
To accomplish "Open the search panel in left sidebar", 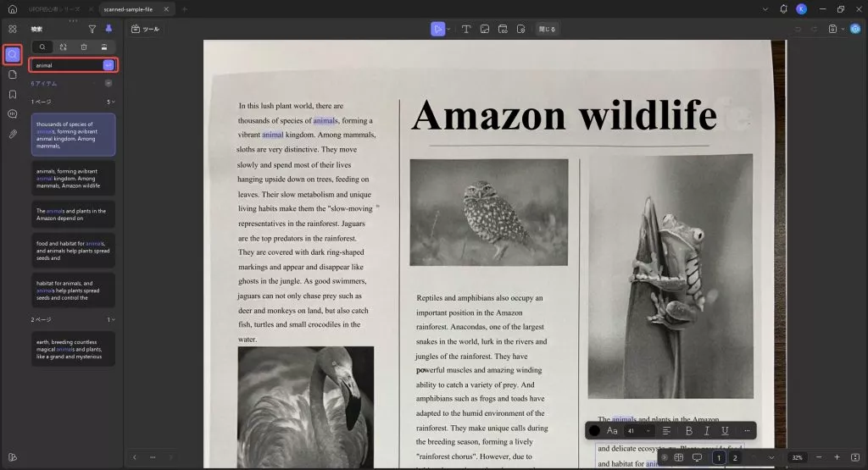I will click(x=12, y=54).
